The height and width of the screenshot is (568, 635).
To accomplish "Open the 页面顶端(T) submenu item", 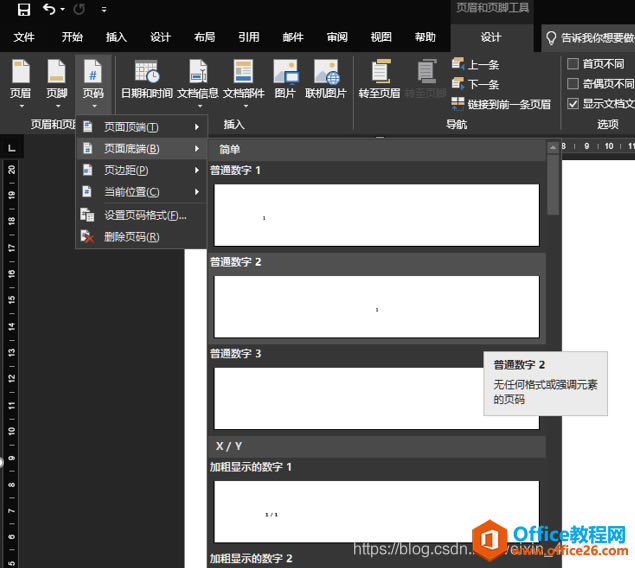I will click(x=141, y=127).
